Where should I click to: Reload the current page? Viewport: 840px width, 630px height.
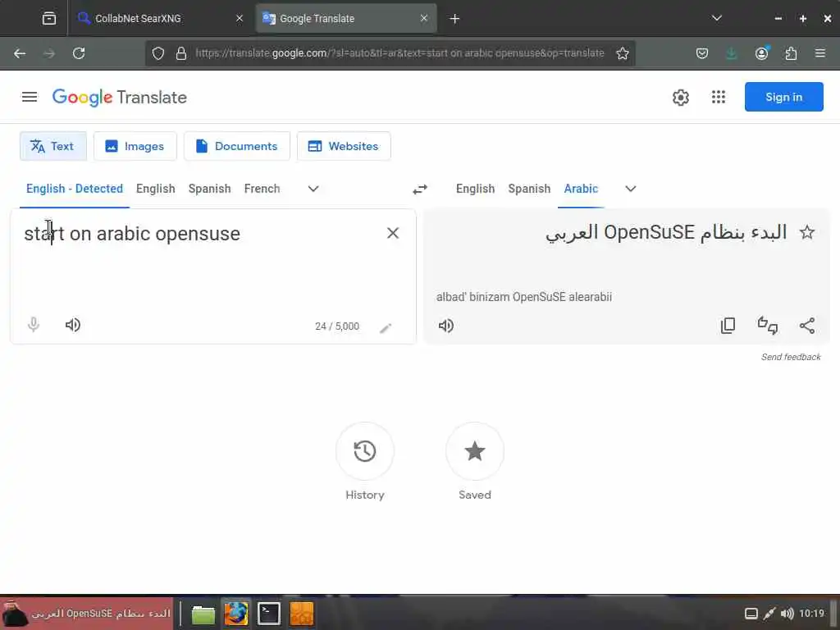tap(79, 53)
